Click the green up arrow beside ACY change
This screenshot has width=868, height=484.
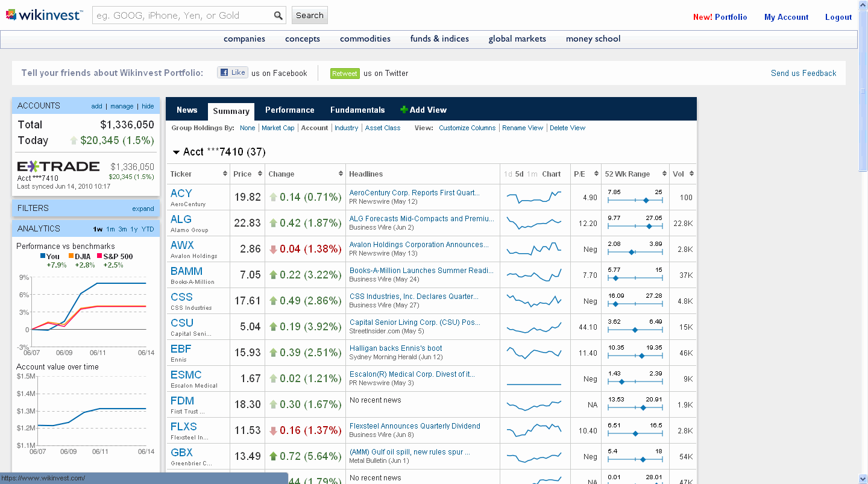coord(273,197)
